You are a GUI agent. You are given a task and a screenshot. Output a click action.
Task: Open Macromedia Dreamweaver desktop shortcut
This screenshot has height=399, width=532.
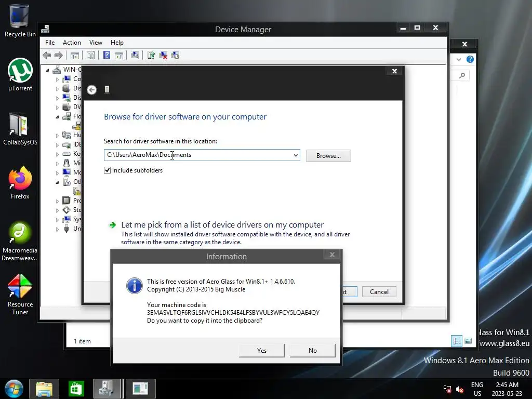coord(19,241)
